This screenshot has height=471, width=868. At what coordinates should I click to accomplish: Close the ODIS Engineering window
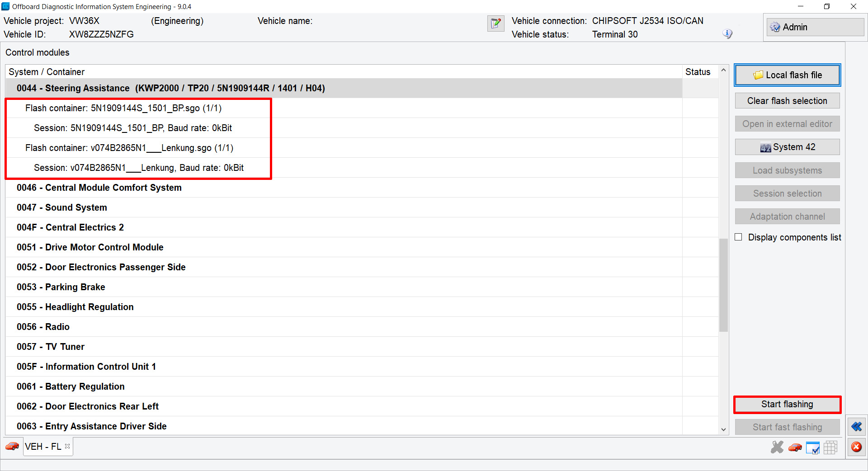coord(854,6)
